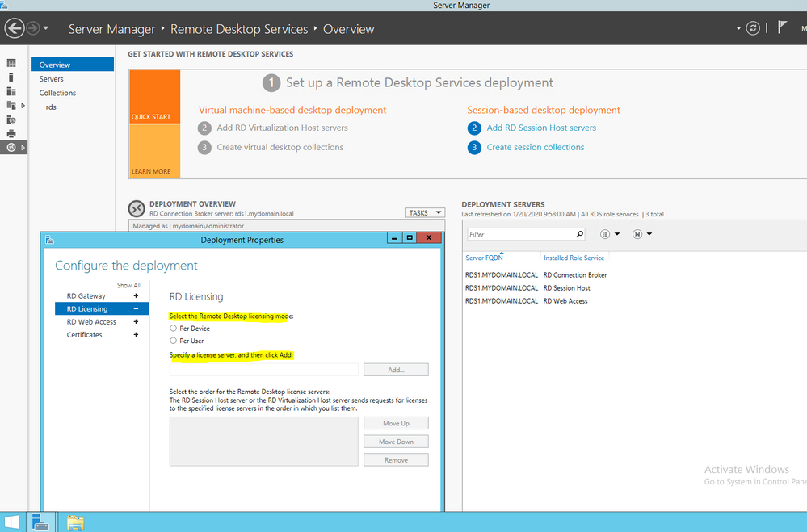This screenshot has height=532, width=807.
Task: Click Show All in Deployment Properties
Action: coord(128,285)
